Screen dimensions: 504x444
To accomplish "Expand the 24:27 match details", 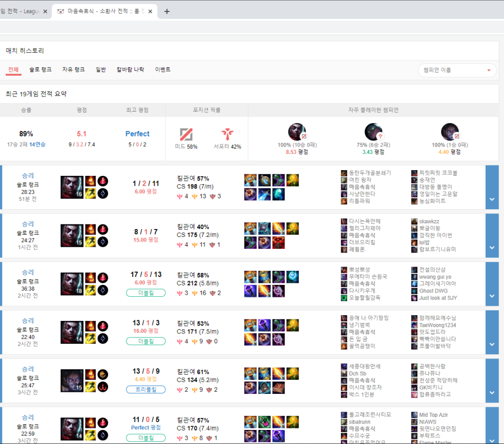I will (492, 236).
